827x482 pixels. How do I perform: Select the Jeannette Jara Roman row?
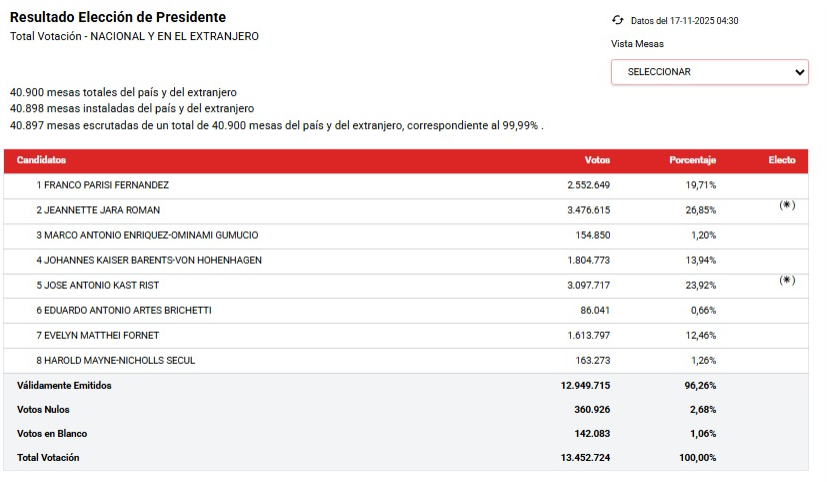98,210
